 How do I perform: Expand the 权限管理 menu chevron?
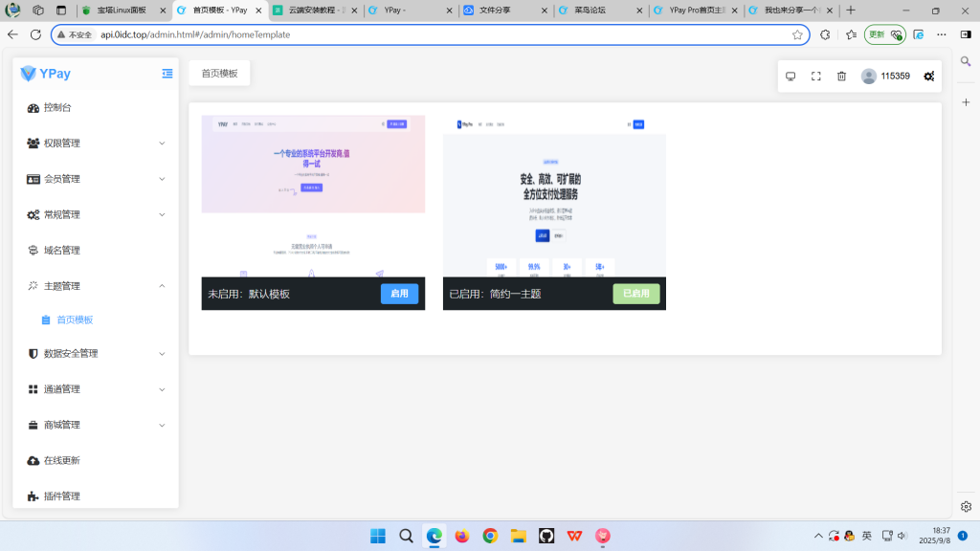[x=161, y=143]
